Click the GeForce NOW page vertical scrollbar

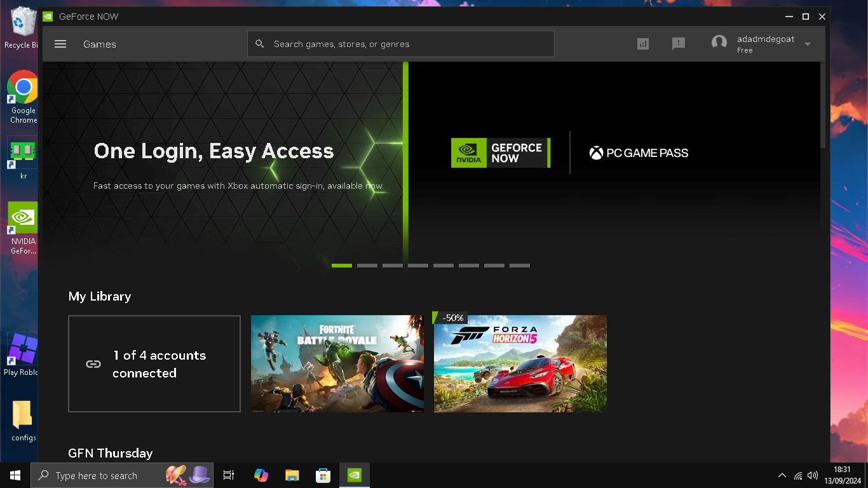tap(823, 105)
